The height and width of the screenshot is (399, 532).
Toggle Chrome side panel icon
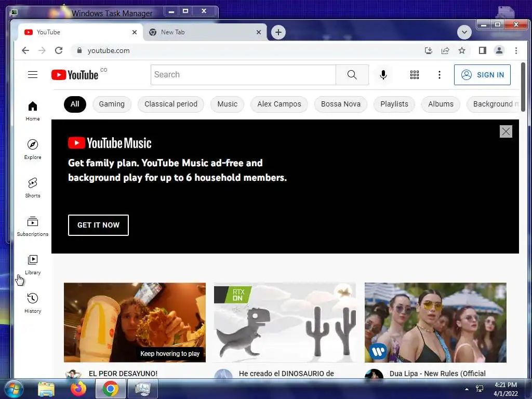(483, 50)
